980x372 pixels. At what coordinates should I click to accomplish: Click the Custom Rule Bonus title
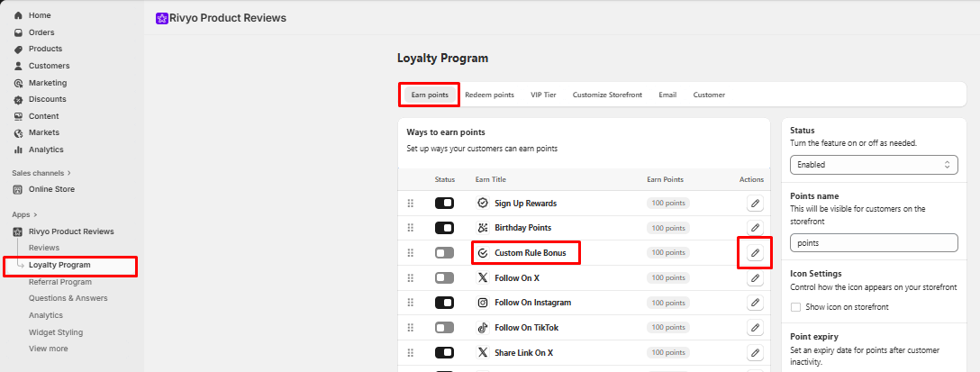click(x=530, y=252)
